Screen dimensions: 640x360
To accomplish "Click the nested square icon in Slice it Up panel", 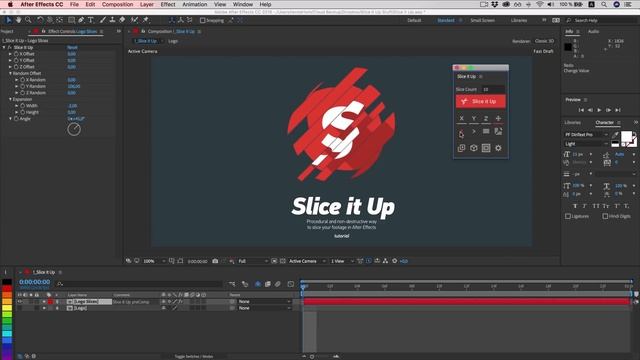I will [486, 148].
